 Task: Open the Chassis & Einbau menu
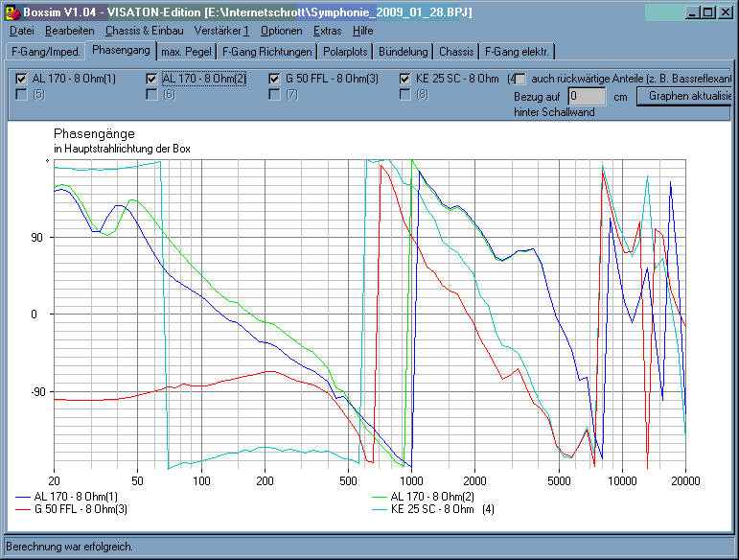point(144,31)
